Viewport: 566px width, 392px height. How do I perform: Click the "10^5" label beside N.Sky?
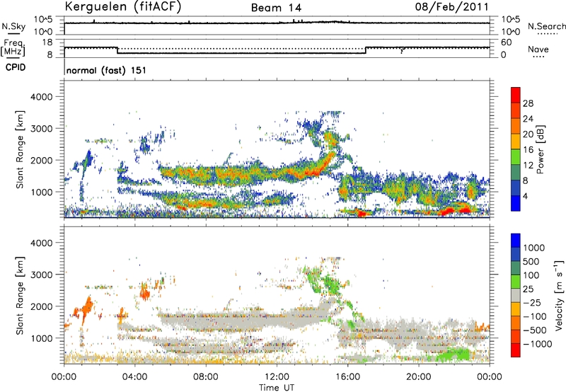pos(43,19)
